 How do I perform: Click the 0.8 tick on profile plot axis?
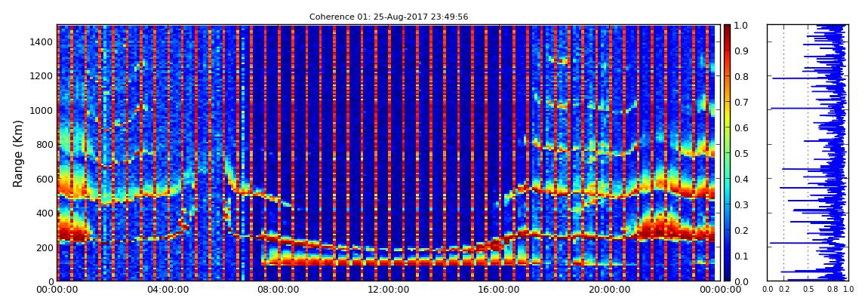(x=832, y=290)
